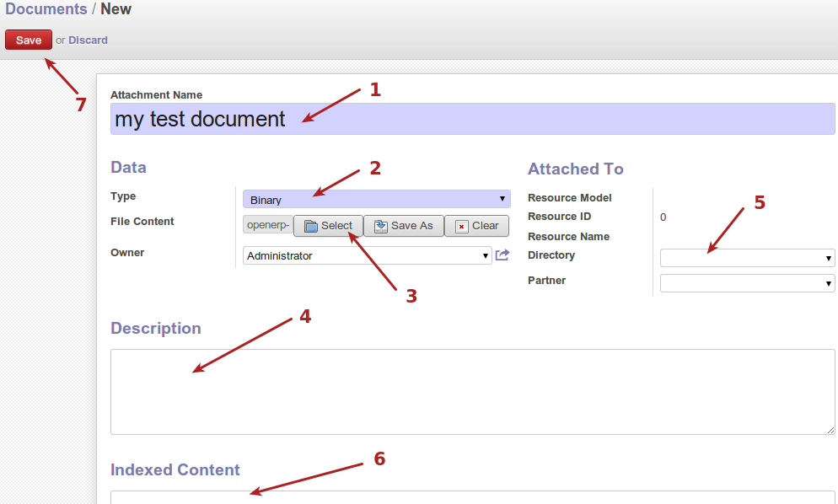Viewport: 838px width, 504px height.
Task: Click the Resource ID value 0
Action: click(663, 217)
